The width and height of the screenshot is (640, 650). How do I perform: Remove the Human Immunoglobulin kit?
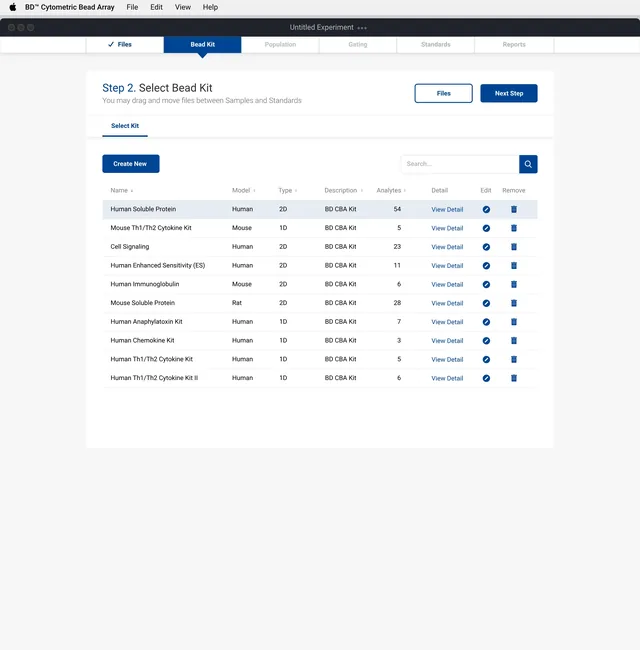point(514,284)
